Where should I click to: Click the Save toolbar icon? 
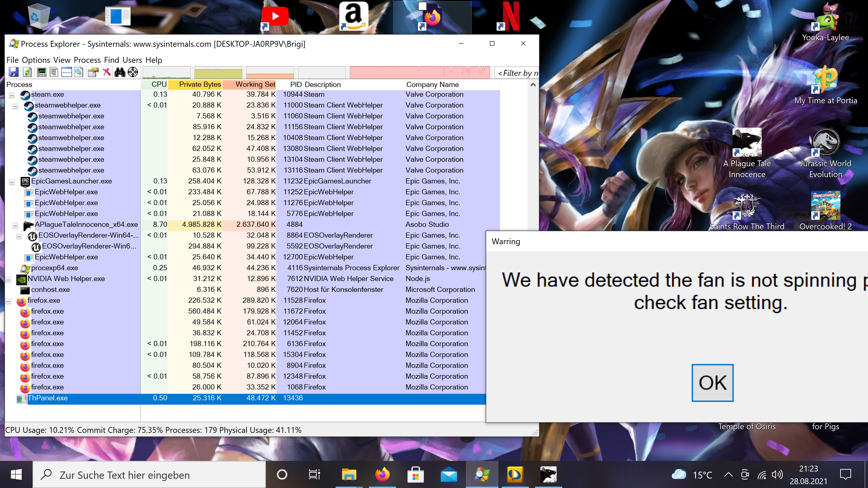14,72
